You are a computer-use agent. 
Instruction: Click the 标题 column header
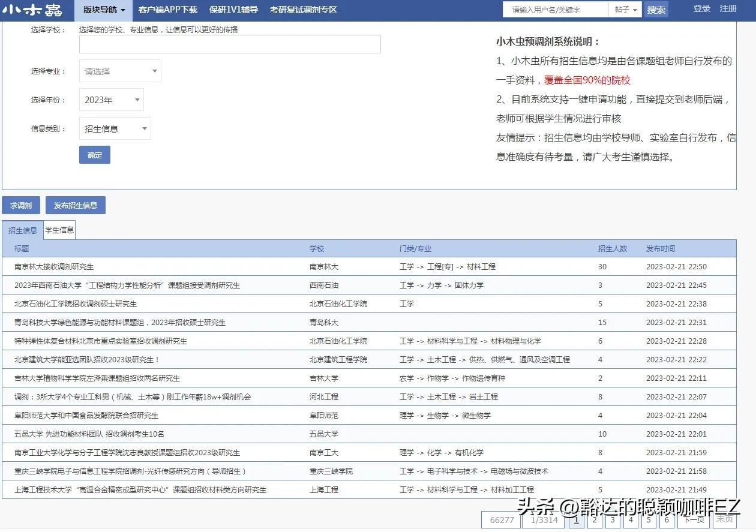coord(22,248)
